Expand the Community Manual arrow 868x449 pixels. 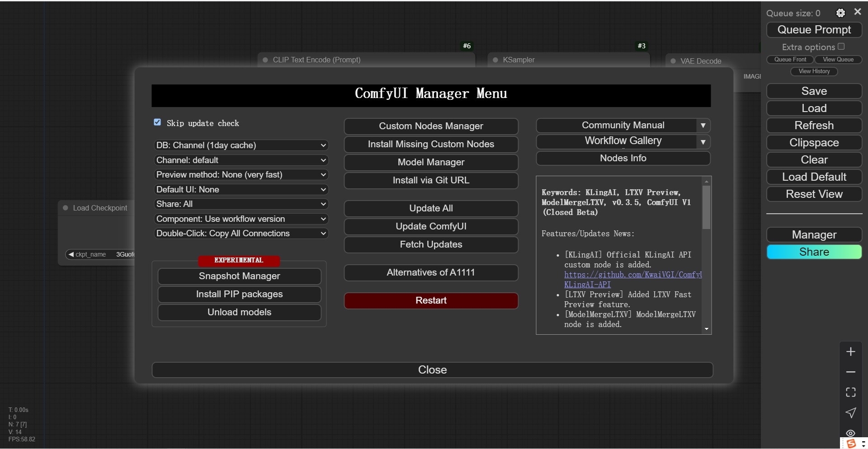coord(703,126)
